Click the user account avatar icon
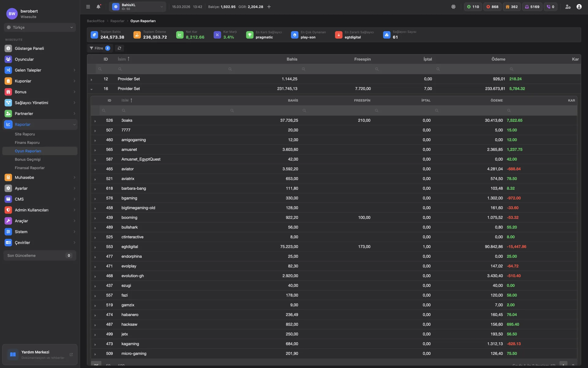This screenshot has width=588, height=368. tap(579, 7)
